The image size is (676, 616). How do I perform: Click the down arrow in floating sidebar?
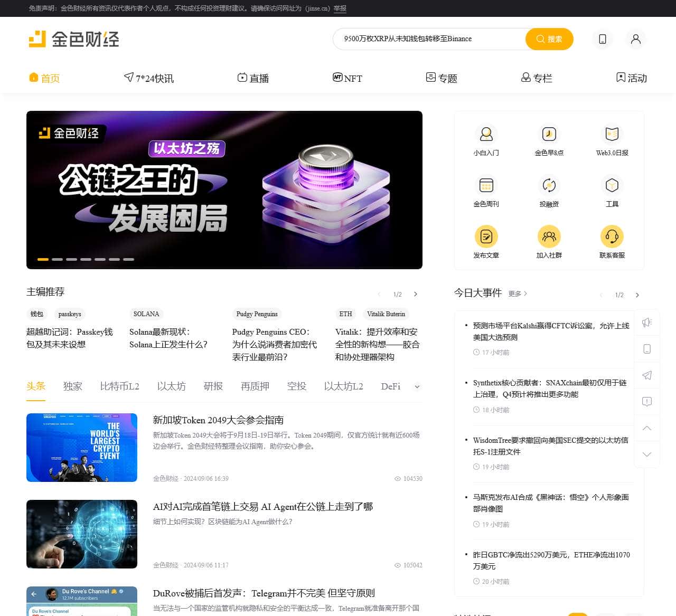647,454
